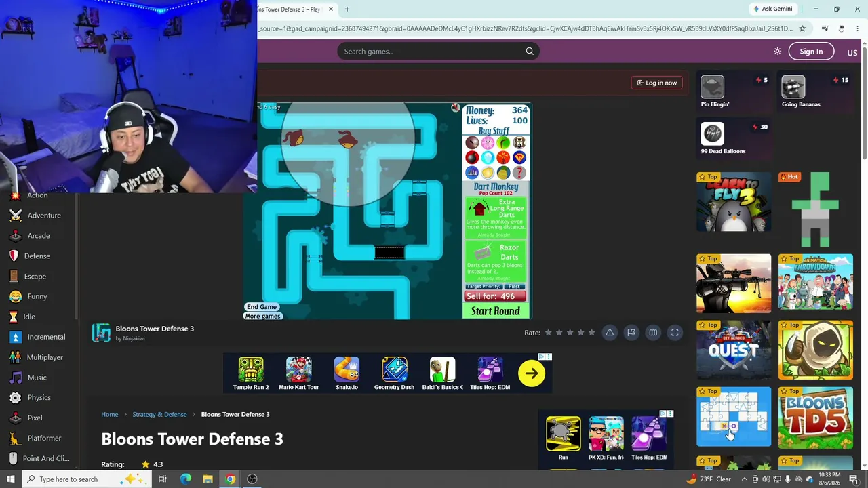Open the More games link in game
The image size is (868, 488).
[x=263, y=317]
